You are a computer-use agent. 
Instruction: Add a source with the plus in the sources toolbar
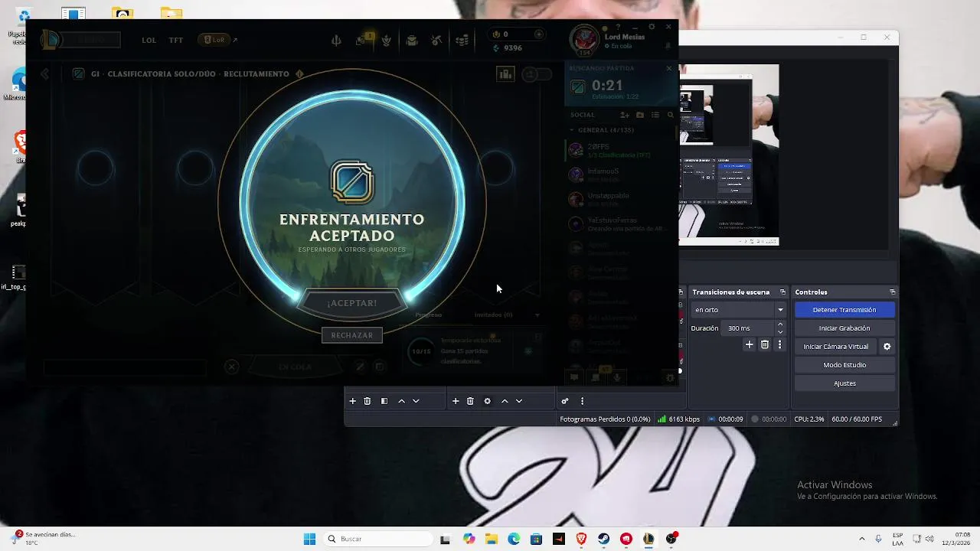click(x=456, y=401)
